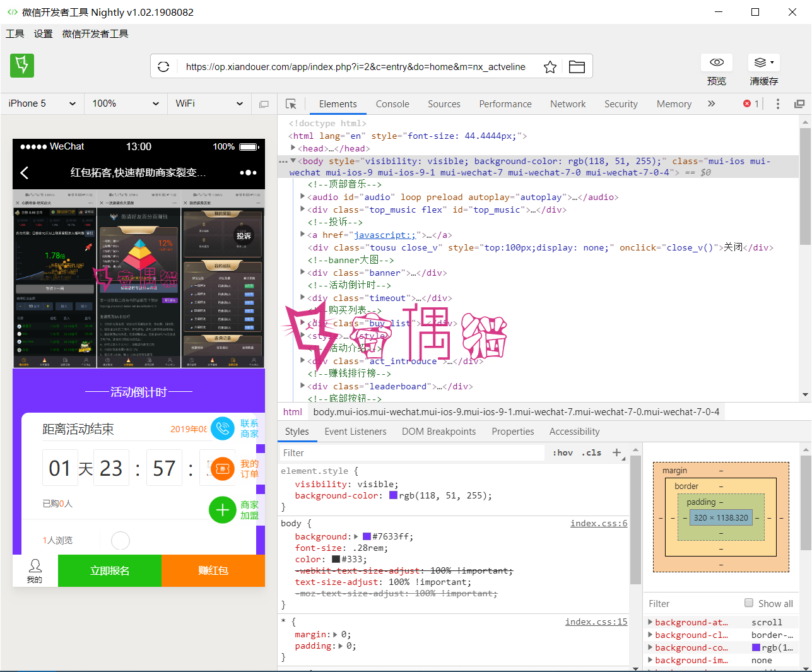
Task: Tap the back arrow in simulator header
Action: 25,172
